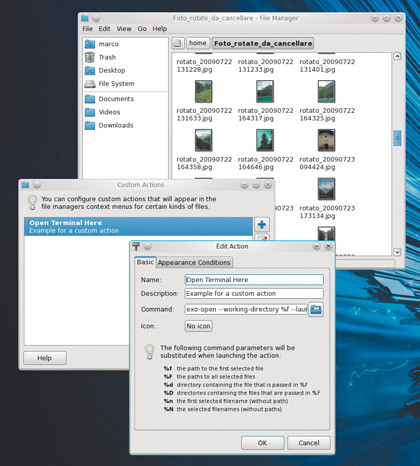Viewport: 420px width, 466px height.
Task: Open the command file browse icon
Action: (x=316, y=309)
